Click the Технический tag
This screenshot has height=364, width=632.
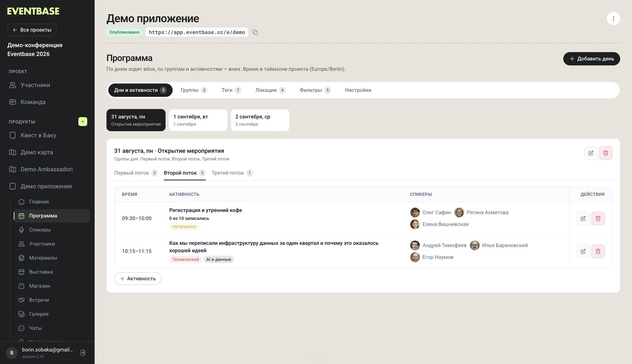[x=185, y=259]
